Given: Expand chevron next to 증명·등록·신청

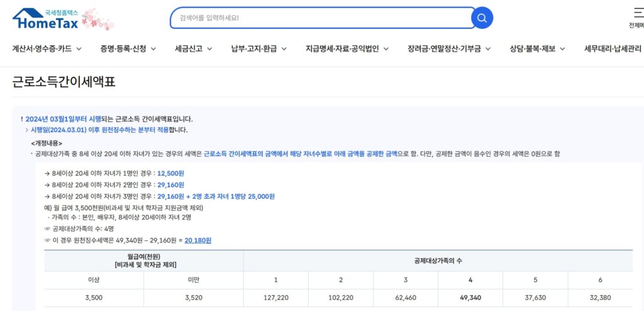Looking at the screenshot, I should pos(153,49).
